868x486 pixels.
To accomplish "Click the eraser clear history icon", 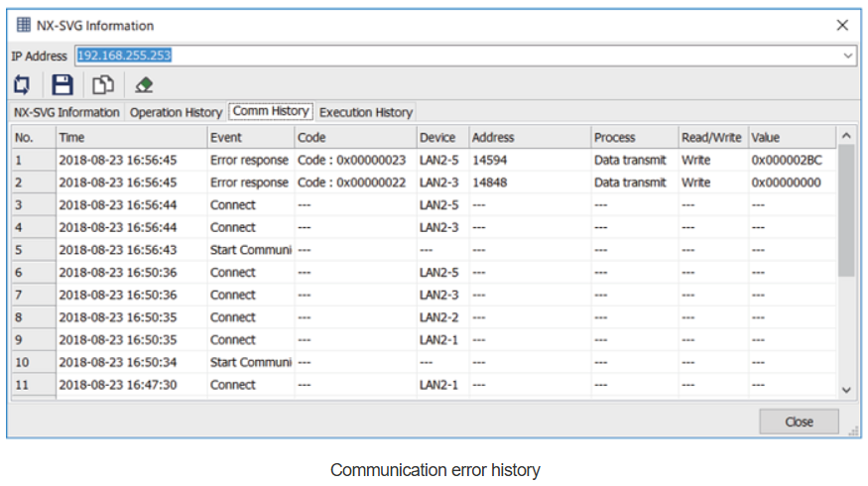I will (144, 85).
